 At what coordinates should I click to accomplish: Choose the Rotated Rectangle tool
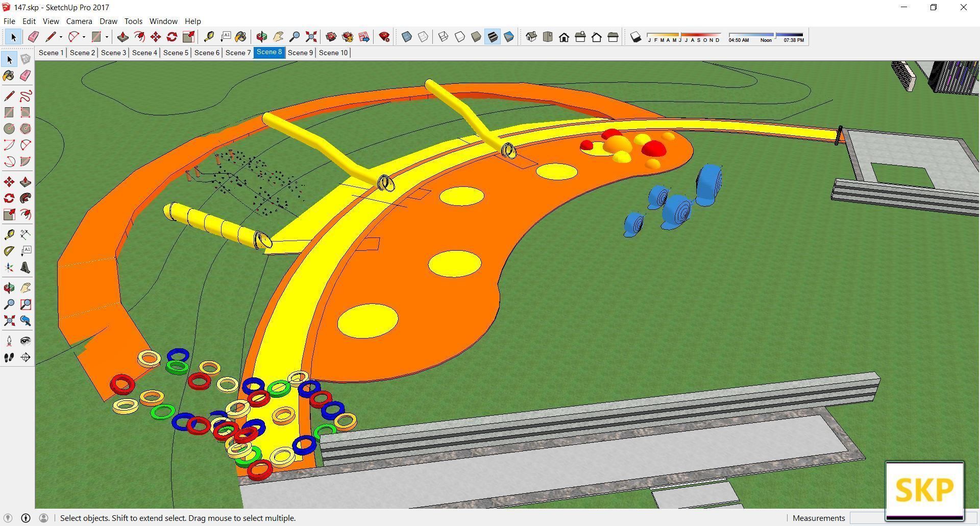point(26,112)
